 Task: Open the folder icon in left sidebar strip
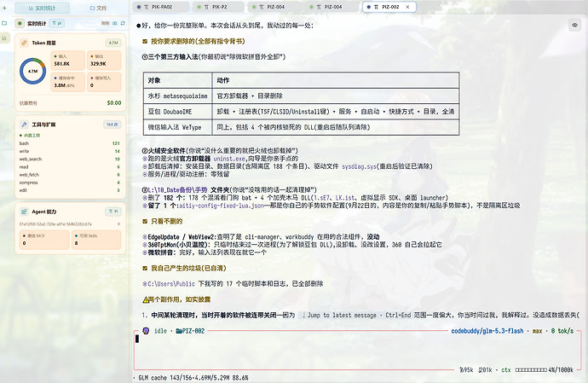click(x=4, y=23)
